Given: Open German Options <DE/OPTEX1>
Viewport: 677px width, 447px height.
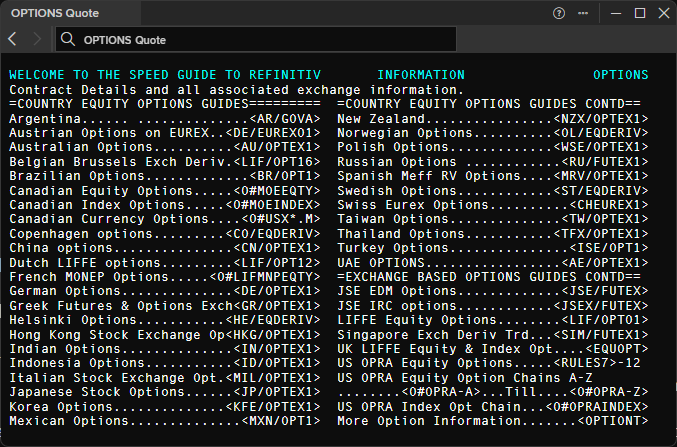Looking at the screenshot, I should pos(277,292).
